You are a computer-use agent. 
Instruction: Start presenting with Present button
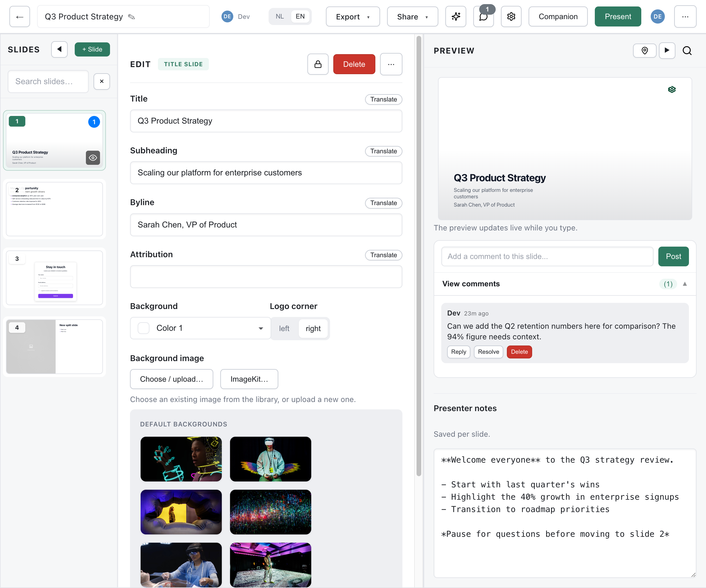pos(617,16)
